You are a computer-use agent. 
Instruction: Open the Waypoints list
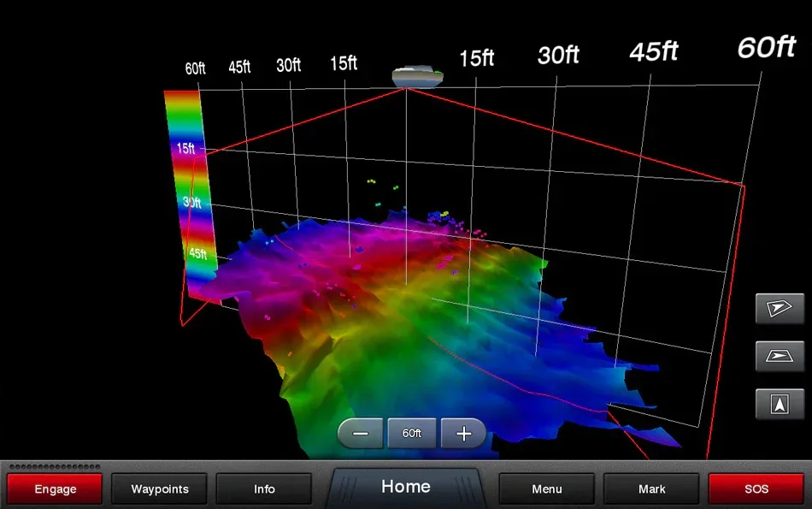pos(160,488)
